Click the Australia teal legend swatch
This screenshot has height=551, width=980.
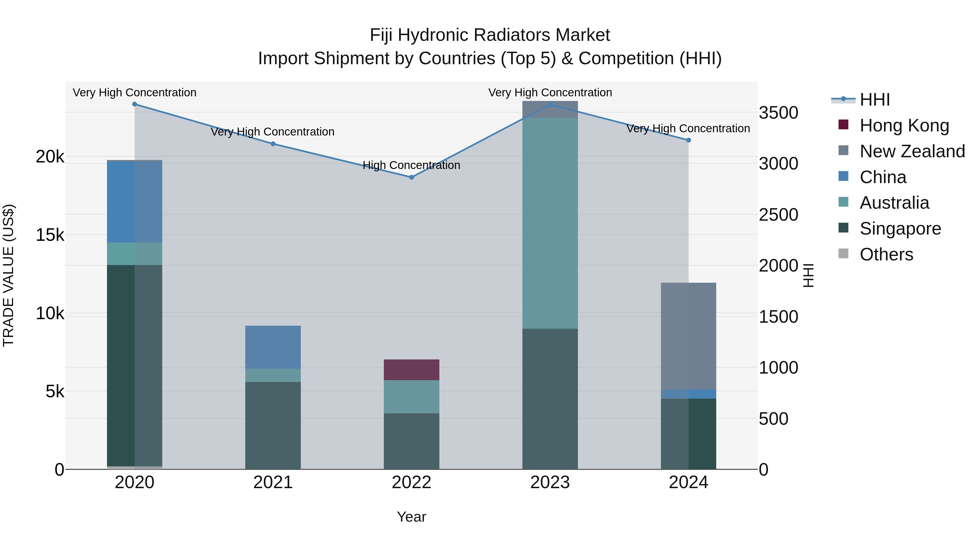(x=843, y=202)
